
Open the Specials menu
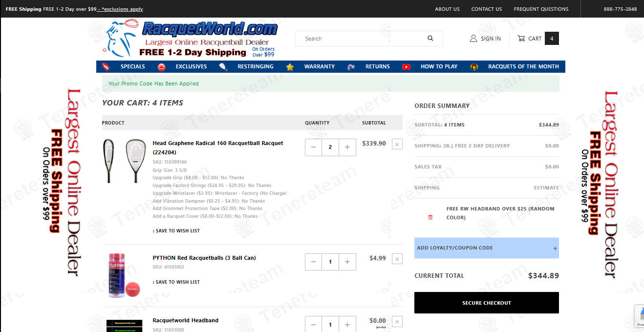pos(133,66)
